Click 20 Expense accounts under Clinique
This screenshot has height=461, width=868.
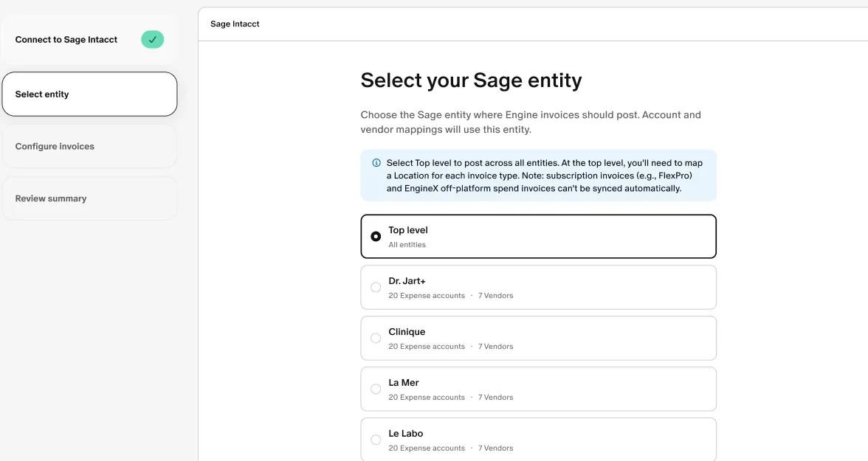[427, 347]
